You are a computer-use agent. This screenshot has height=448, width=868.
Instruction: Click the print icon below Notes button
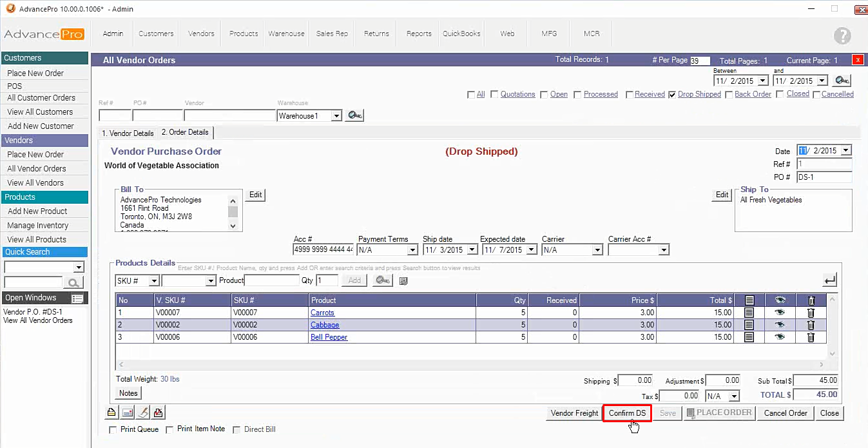tap(111, 413)
